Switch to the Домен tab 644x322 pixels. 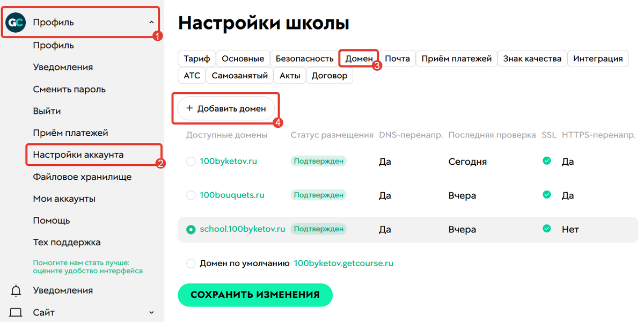pos(359,58)
